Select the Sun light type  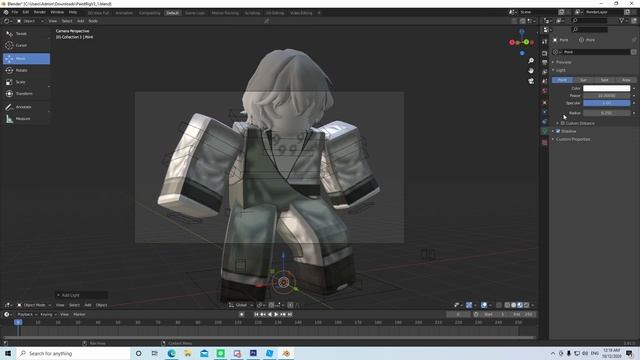(x=583, y=80)
